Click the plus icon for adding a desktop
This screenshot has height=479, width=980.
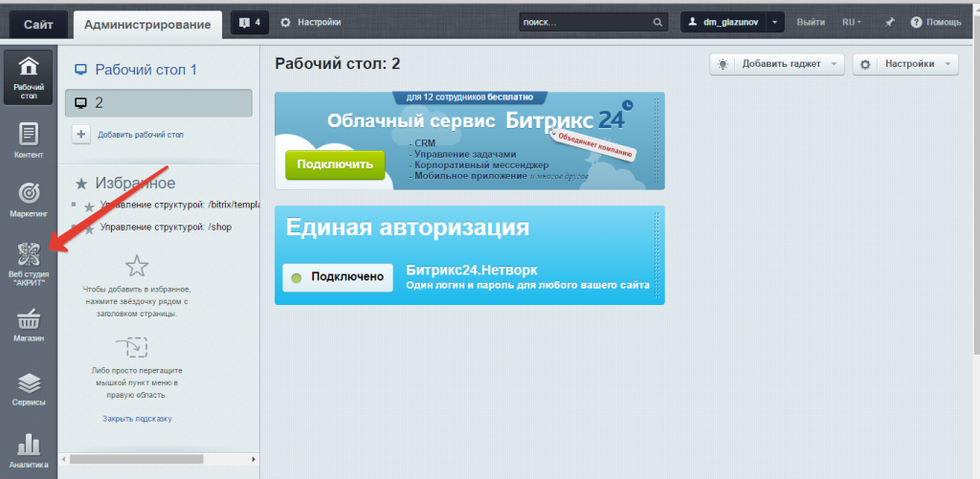pos(81,134)
